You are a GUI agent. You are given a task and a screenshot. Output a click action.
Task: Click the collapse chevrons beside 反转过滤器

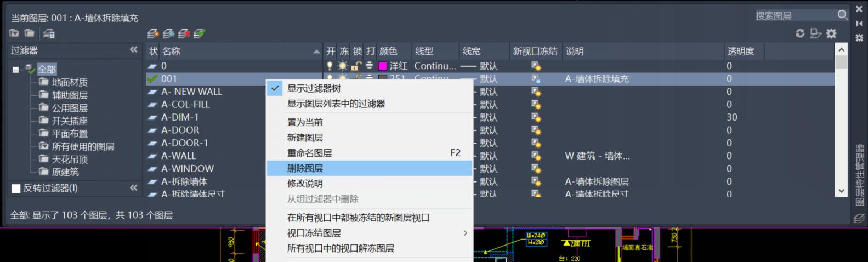point(134,188)
